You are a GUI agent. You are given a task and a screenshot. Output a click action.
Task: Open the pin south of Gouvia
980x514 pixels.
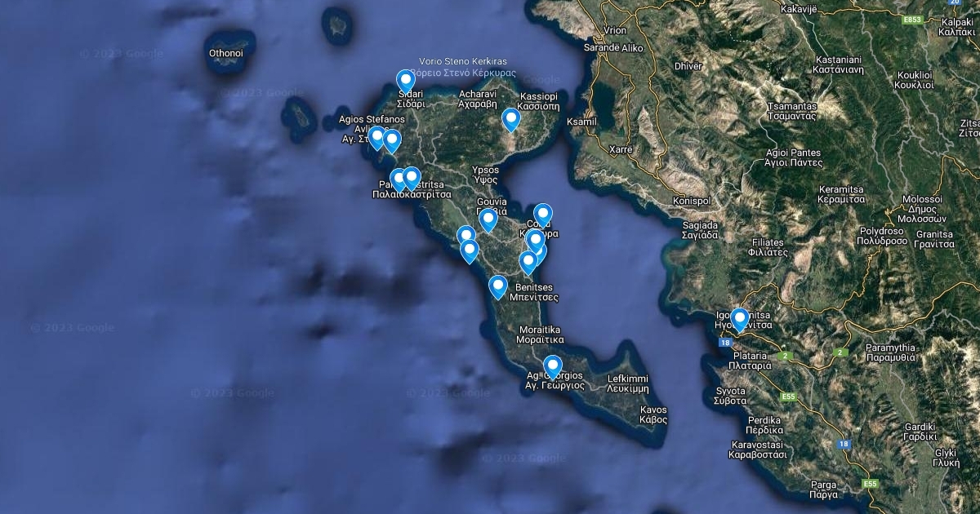tap(488, 220)
